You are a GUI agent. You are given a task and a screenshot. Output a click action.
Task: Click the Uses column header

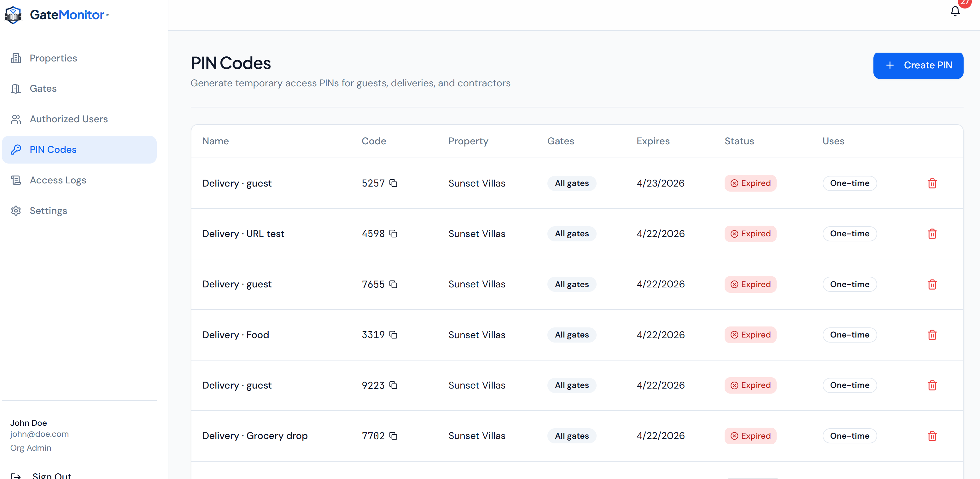pos(833,141)
